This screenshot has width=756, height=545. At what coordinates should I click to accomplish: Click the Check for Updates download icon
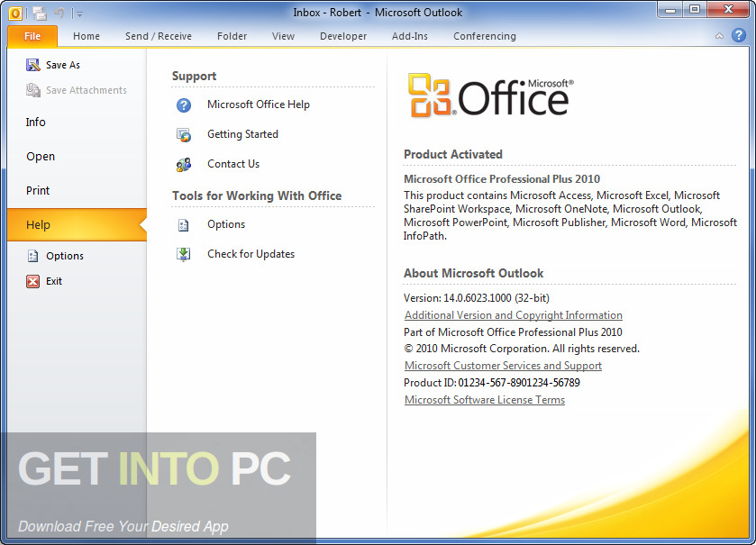tap(184, 254)
